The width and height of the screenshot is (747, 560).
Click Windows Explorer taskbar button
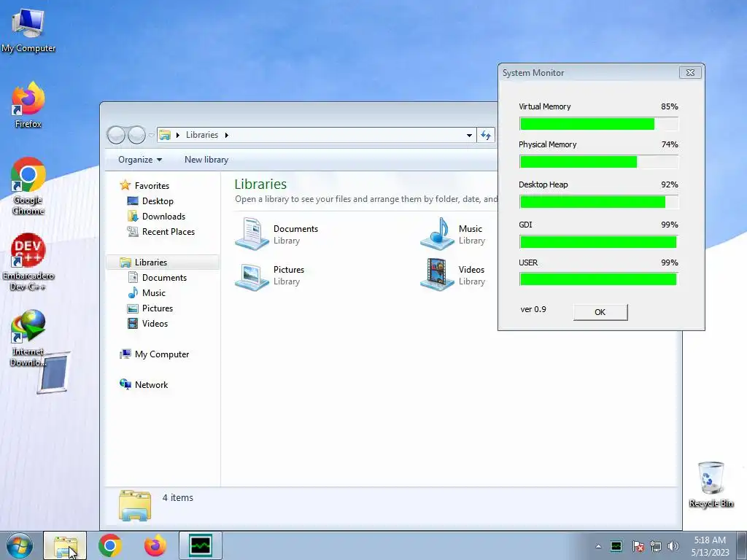[65, 545]
